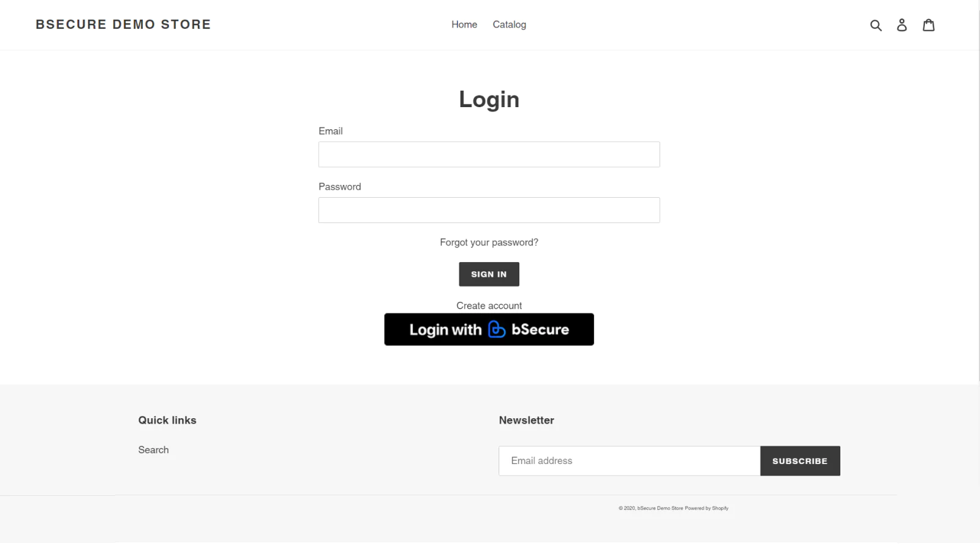Screen dimensions: 980x551
Task: Open the search magnifier icon in header
Action: tap(876, 25)
